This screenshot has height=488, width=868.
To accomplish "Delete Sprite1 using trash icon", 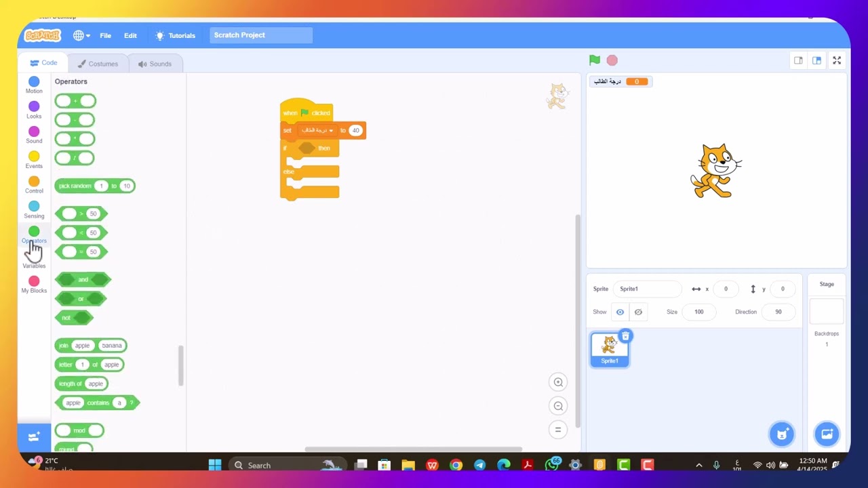I will click(625, 336).
